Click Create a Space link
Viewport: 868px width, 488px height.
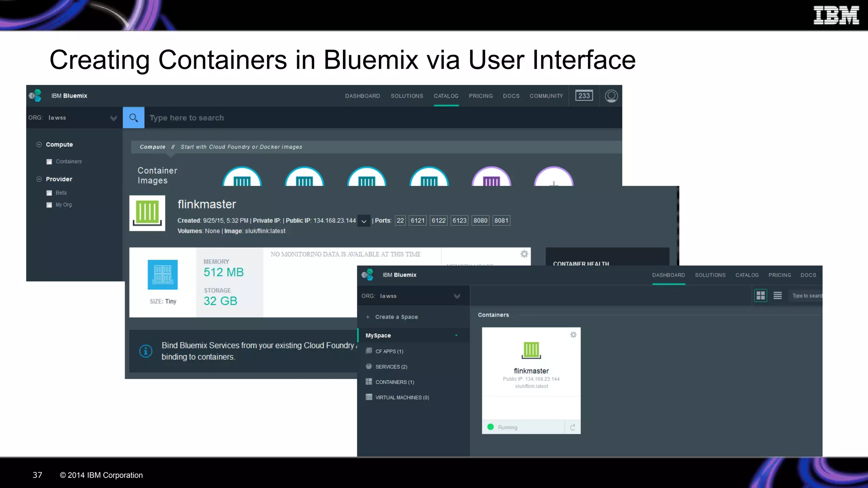396,317
